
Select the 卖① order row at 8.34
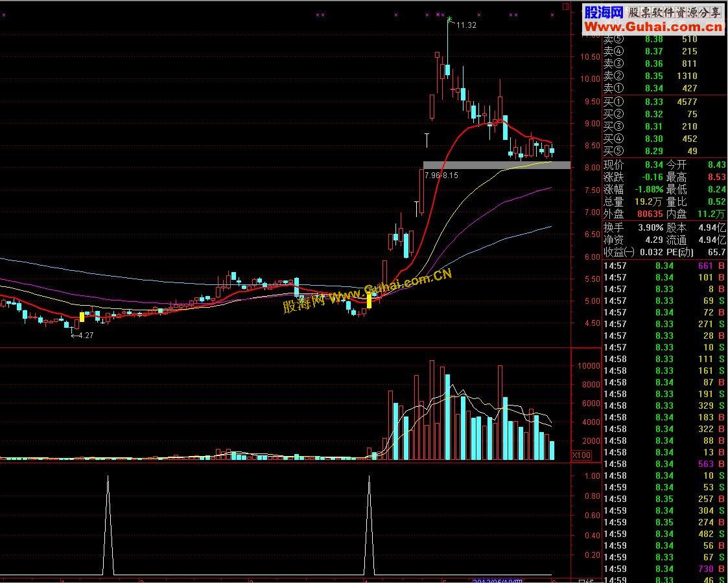click(650, 88)
